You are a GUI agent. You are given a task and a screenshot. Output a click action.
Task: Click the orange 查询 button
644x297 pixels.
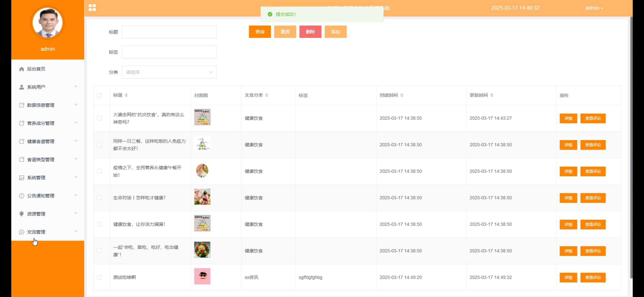coord(260,32)
